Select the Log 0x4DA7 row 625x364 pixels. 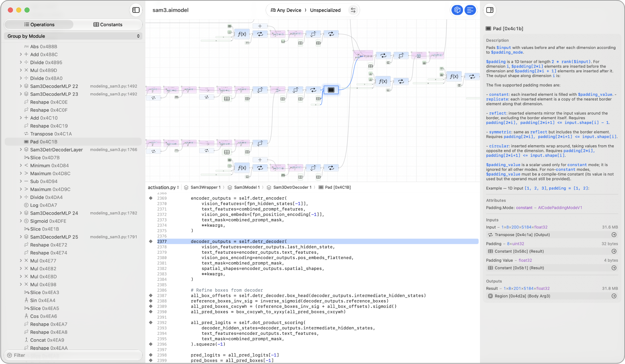point(73,205)
